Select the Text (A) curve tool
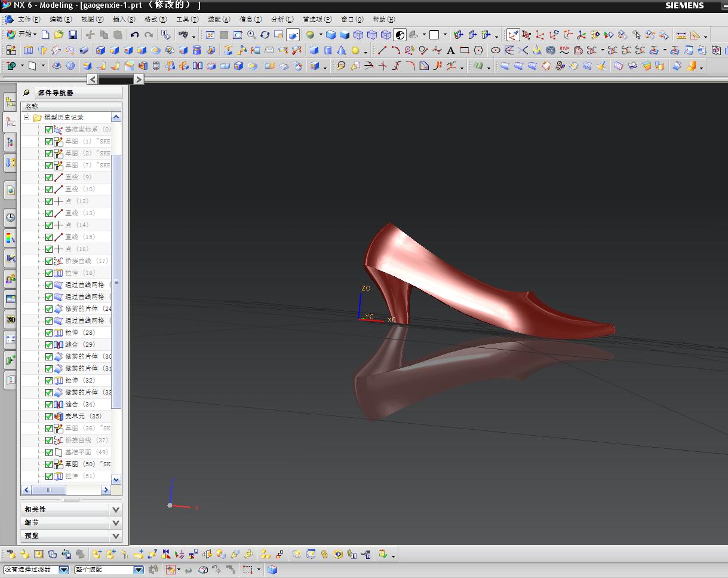The image size is (728, 578). (450, 50)
